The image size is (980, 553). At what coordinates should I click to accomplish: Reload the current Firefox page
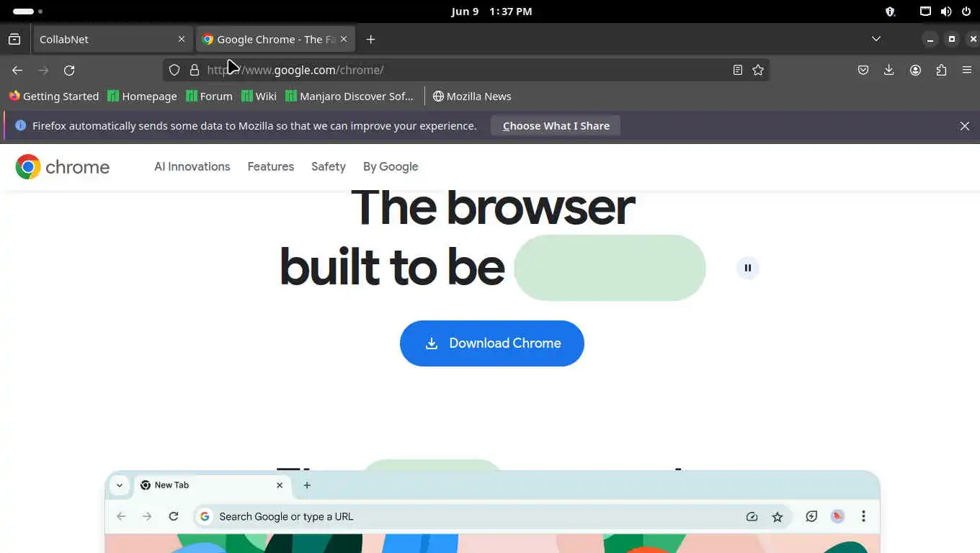(69, 70)
